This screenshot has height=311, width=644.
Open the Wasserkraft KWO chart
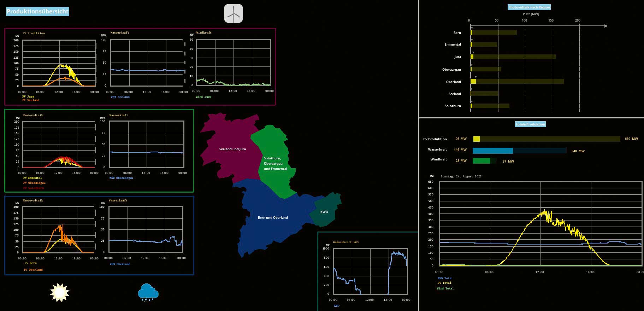[x=370, y=271]
